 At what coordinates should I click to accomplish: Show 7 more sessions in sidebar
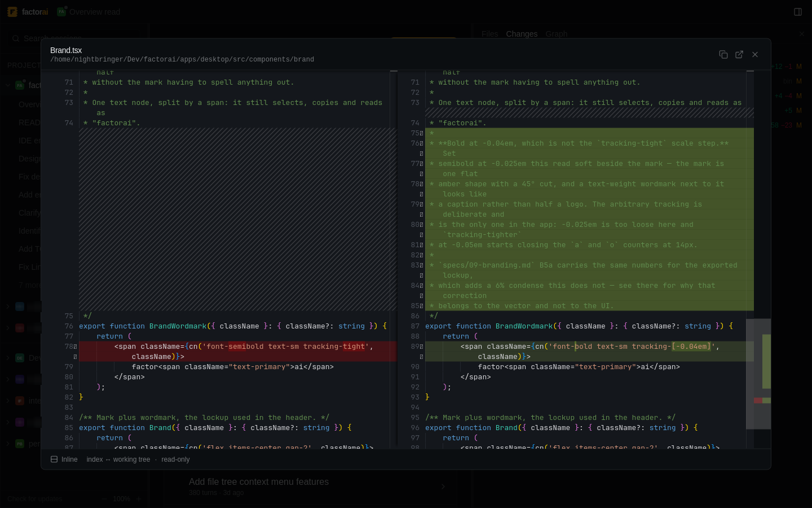tap(29, 285)
